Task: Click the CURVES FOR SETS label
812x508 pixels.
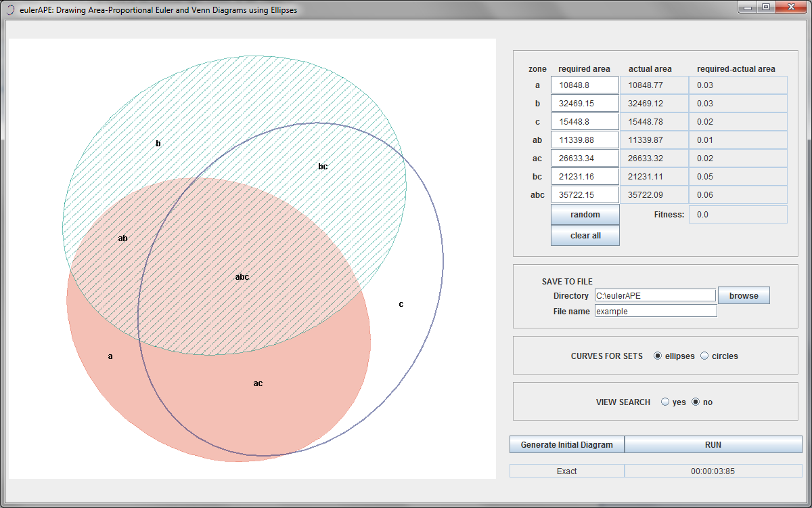Action: tap(607, 356)
